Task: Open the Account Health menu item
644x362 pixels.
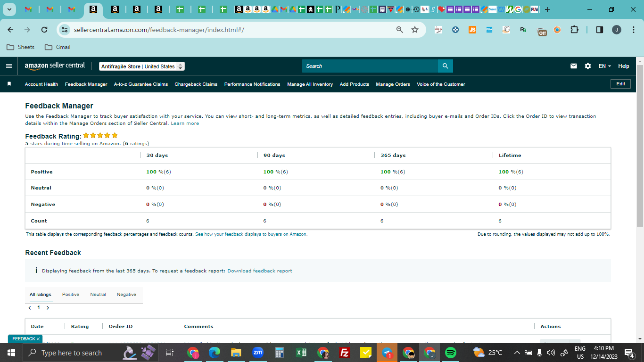Action: (x=41, y=84)
